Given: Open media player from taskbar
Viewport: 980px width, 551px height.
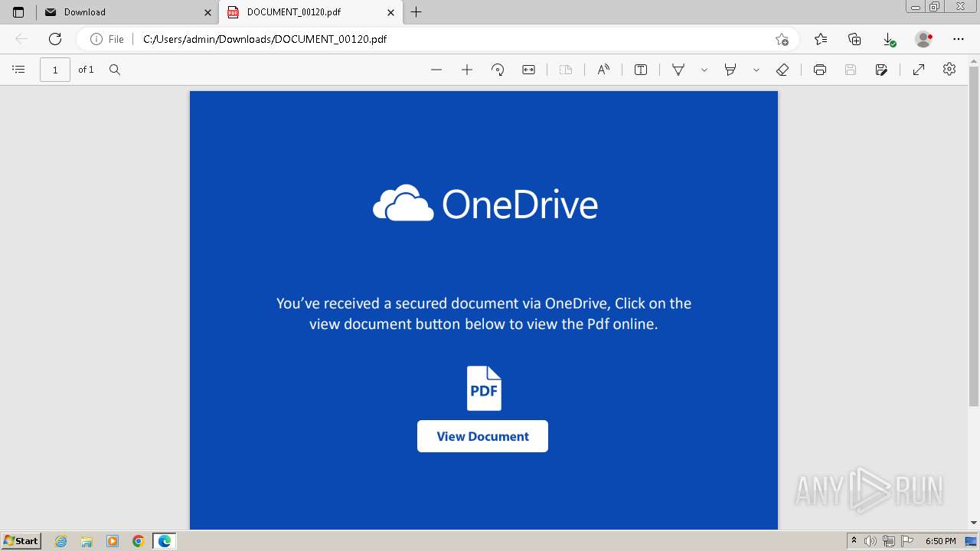Looking at the screenshot, I should (x=113, y=541).
